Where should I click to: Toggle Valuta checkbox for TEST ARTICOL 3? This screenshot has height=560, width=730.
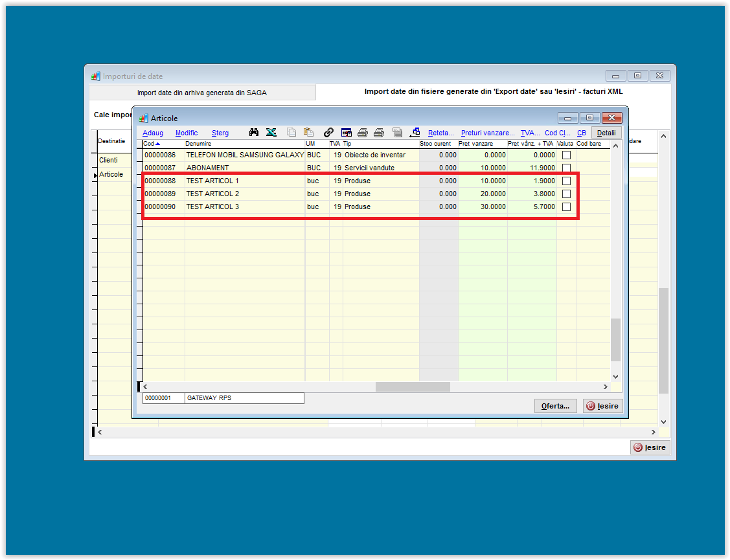(566, 207)
